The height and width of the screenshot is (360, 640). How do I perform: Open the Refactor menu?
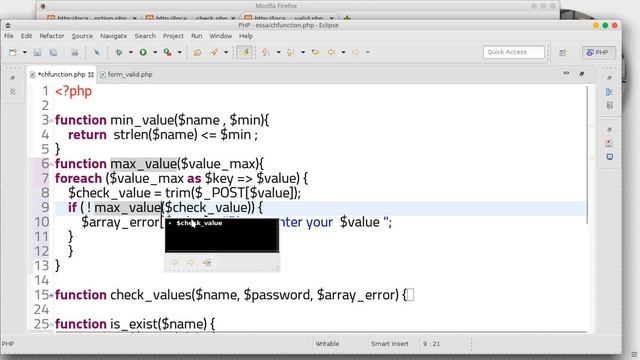click(52, 36)
